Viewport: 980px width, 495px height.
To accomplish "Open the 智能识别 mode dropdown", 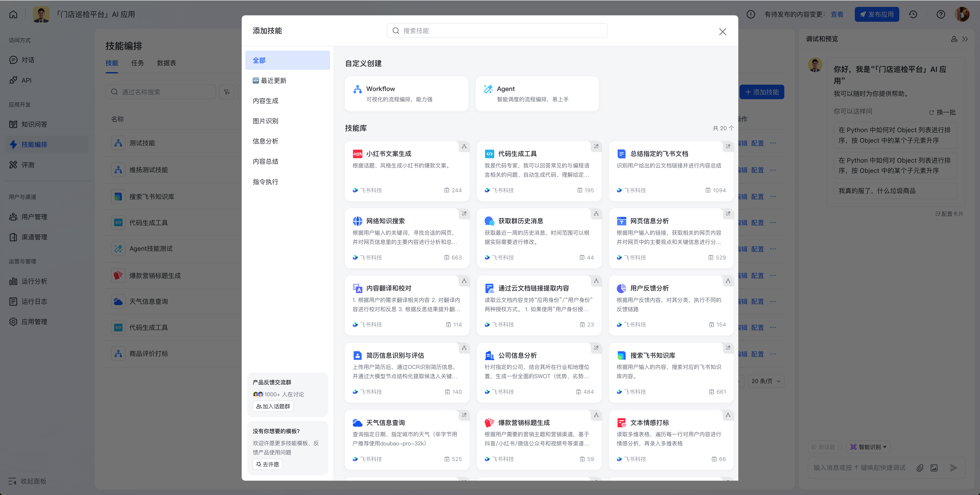I will (868, 447).
